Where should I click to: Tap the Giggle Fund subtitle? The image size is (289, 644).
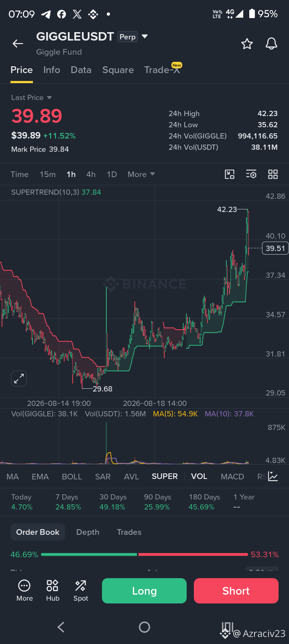(x=59, y=52)
